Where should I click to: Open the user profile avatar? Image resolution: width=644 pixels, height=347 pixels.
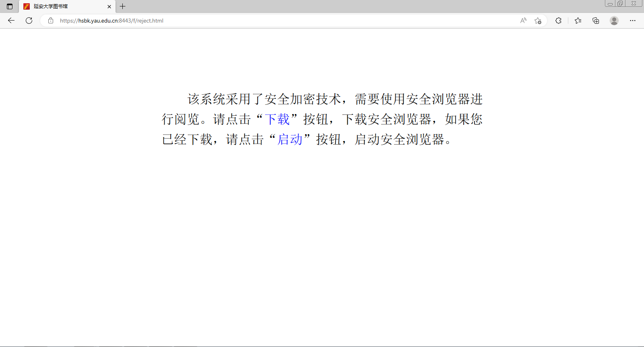click(x=614, y=21)
